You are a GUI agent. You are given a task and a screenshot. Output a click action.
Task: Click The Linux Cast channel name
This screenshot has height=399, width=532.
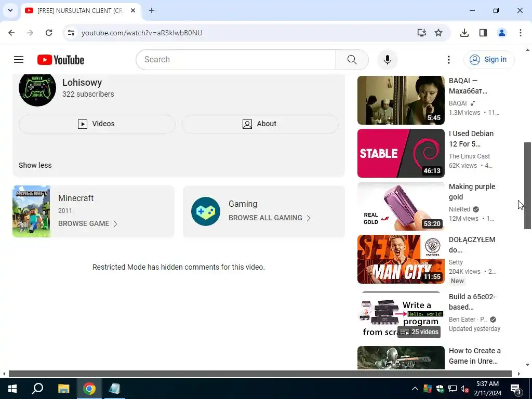(x=469, y=156)
